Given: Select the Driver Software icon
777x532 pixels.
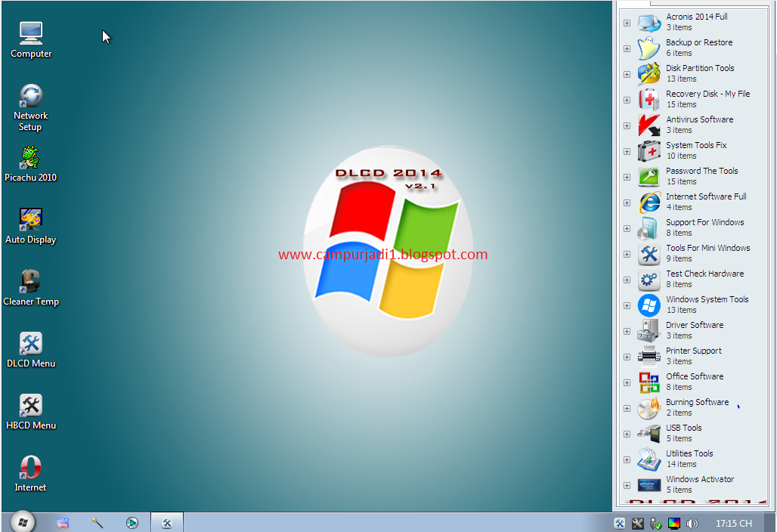Looking at the screenshot, I should (649, 332).
